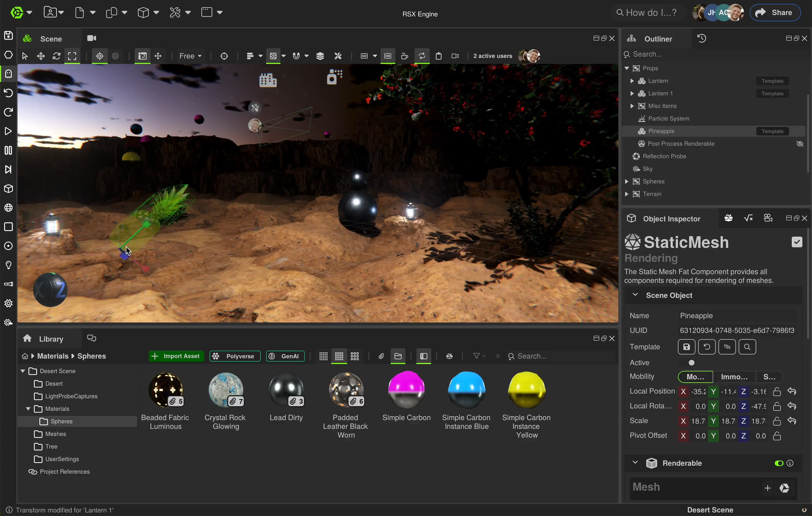The image size is (812, 516).
Task: Click the crosshair focus icon in Scene toolbar
Action: [x=224, y=56]
